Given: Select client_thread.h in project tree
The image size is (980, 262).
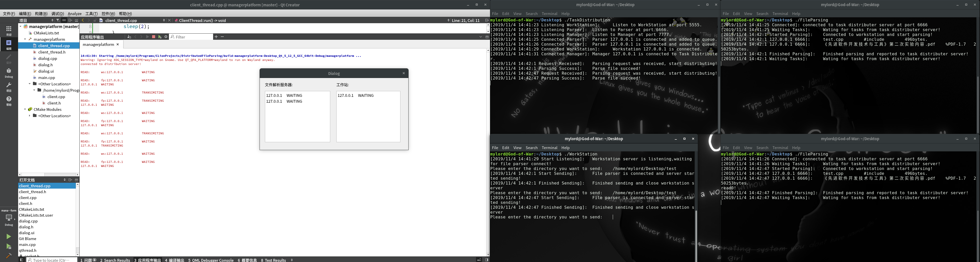Looking at the screenshot, I should click(x=52, y=52).
